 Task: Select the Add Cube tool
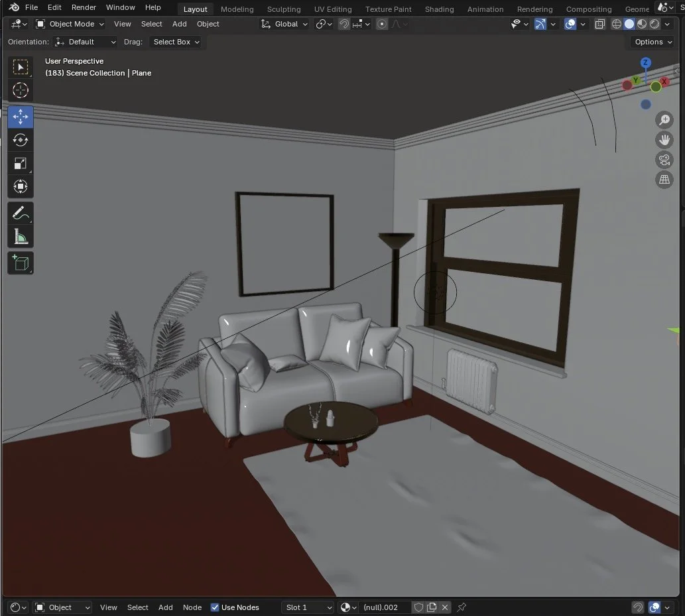[21, 263]
